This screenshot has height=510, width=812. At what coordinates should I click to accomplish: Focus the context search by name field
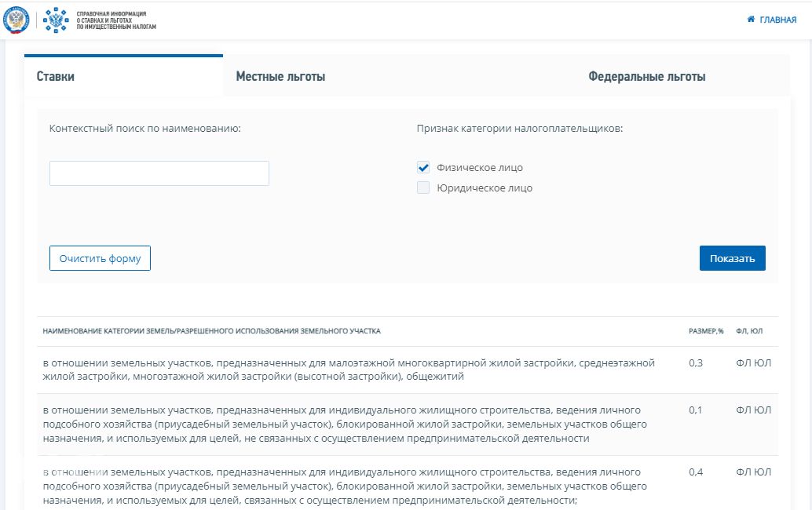159,173
